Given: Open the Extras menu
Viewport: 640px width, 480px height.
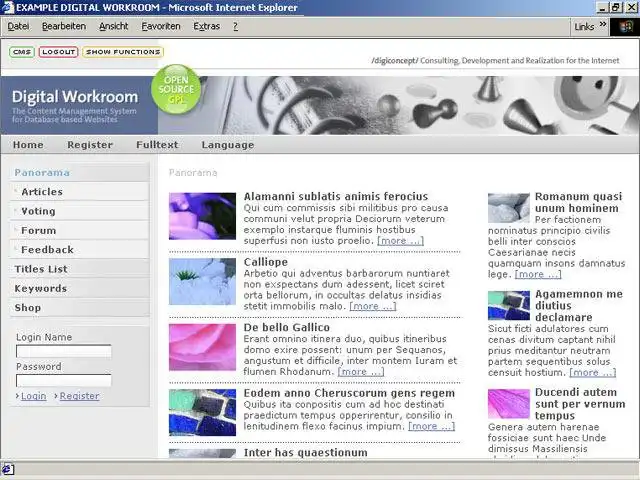Looking at the screenshot, I should click(x=207, y=27).
